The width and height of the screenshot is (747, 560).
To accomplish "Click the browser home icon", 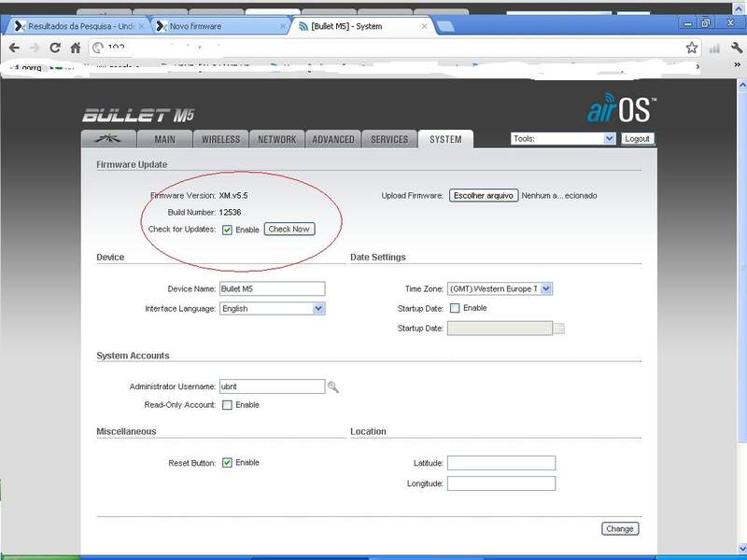I will click(x=76, y=48).
